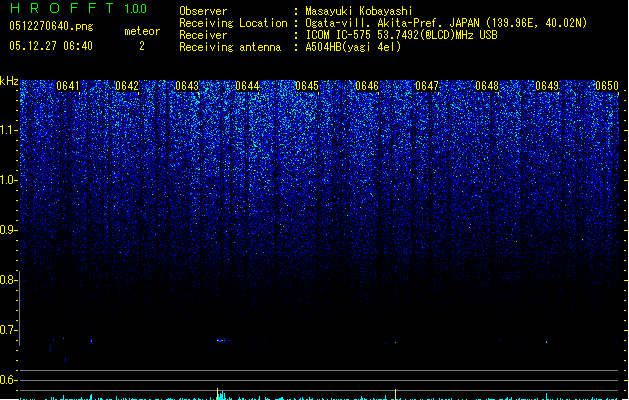Click the Receiving Location field label
Screen dimensions: 629x400
click(233, 23)
